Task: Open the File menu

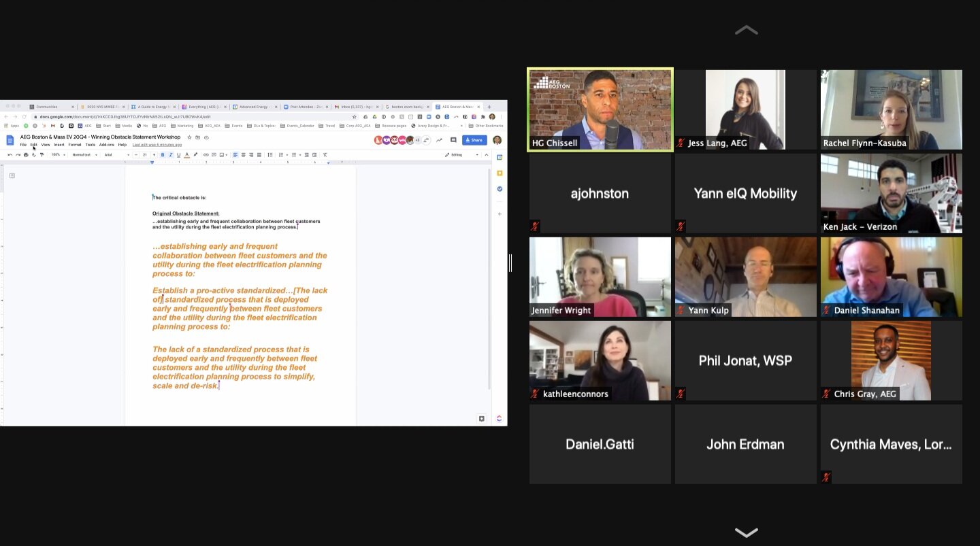Action: click(23, 145)
